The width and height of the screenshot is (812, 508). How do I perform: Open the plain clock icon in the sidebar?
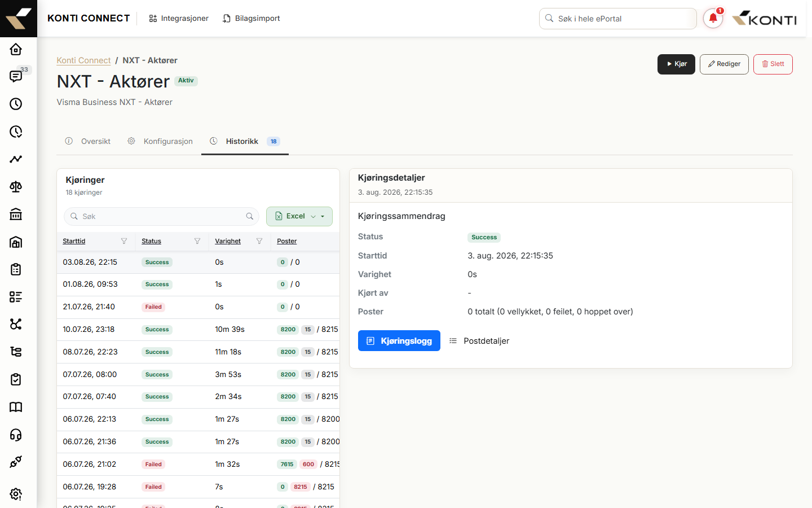pyautogui.click(x=16, y=104)
